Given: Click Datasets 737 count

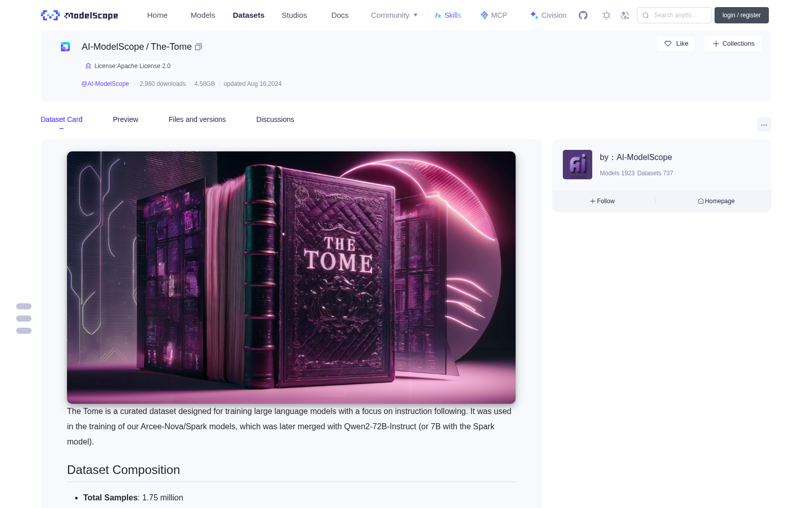Looking at the screenshot, I should [x=655, y=173].
